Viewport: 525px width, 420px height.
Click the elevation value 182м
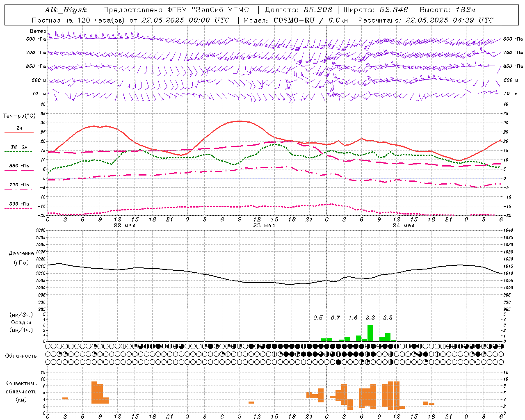coord(465,10)
